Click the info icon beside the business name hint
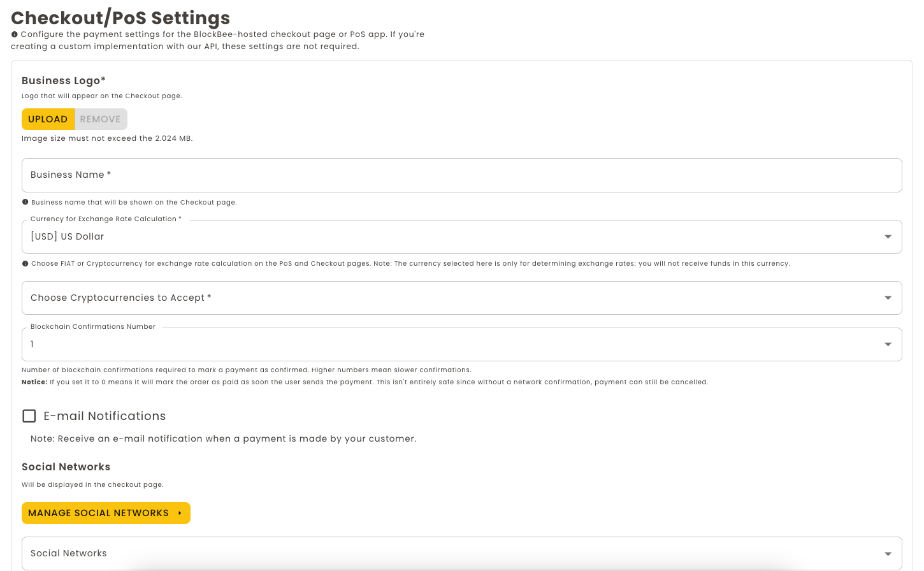 click(x=25, y=201)
